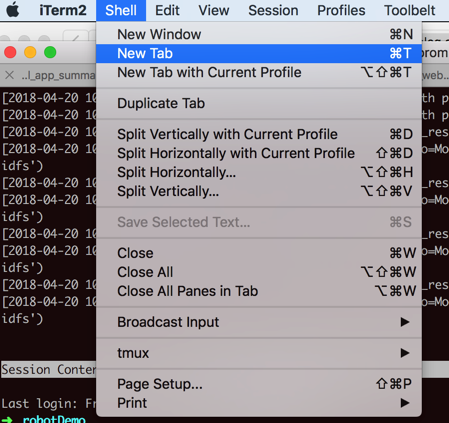Image resolution: width=449 pixels, height=423 pixels.
Task: Close the ..l_app_summa tab with X
Action: pos(10,75)
